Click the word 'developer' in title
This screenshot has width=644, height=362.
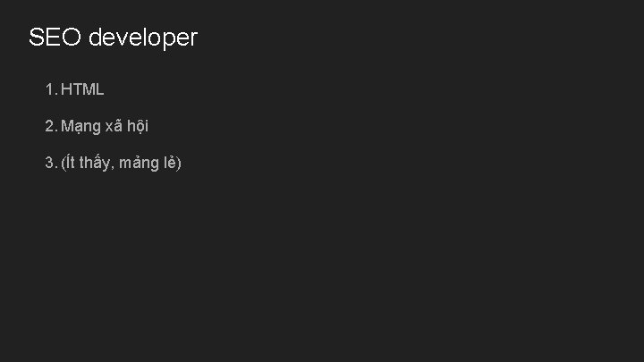[143, 38]
